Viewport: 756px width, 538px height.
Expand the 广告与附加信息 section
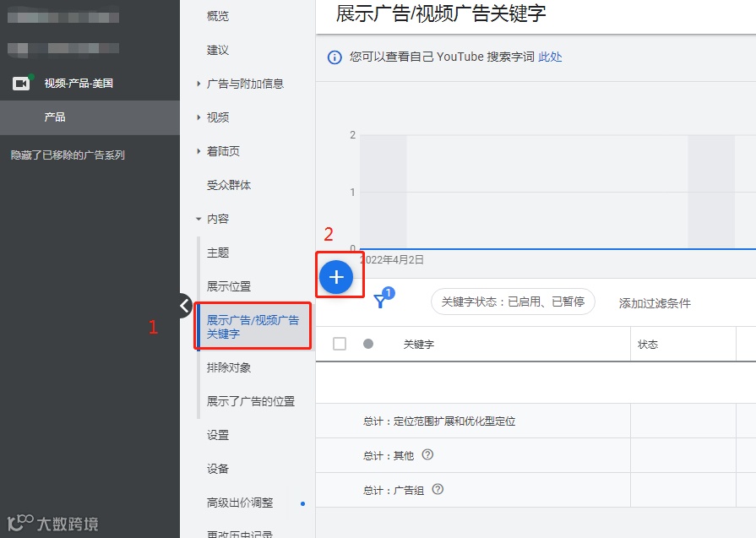[x=199, y=84]
